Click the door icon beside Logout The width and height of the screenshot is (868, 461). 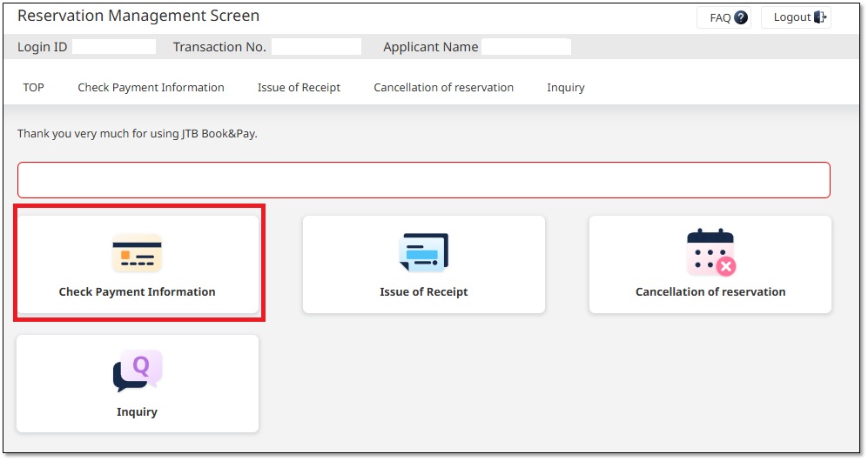click(820, 17)
